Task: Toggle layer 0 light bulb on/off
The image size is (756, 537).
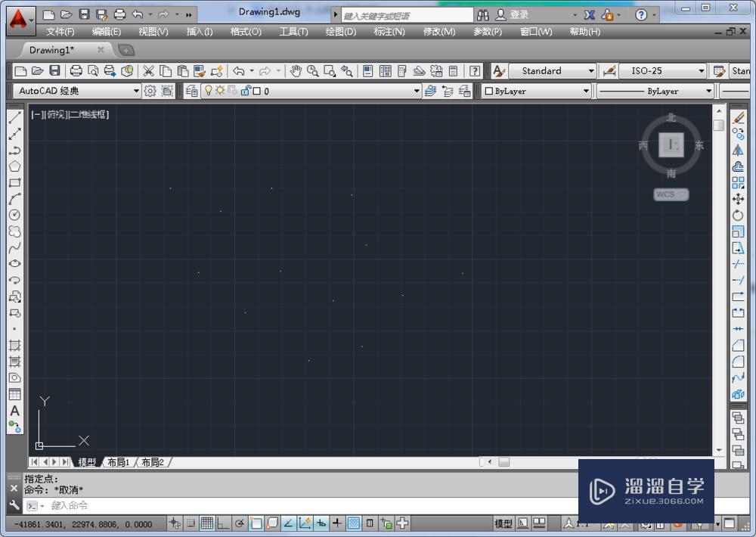Action: (209, 90)
